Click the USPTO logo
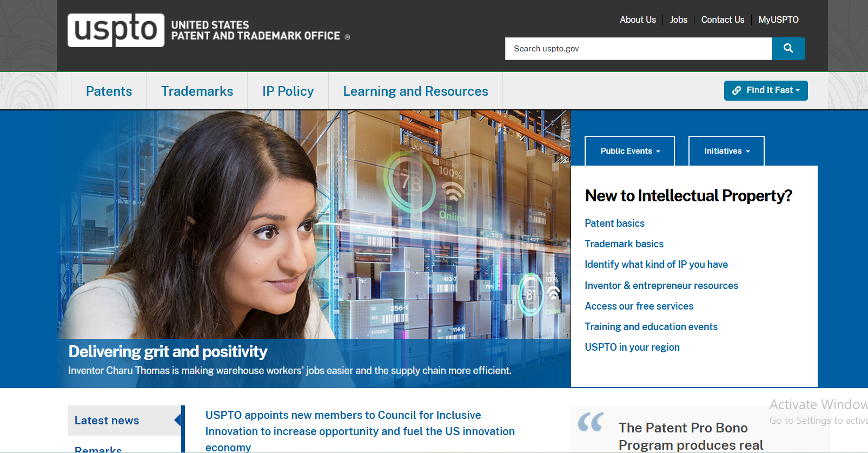Viewport: 868px width, 453px height. 116,30
